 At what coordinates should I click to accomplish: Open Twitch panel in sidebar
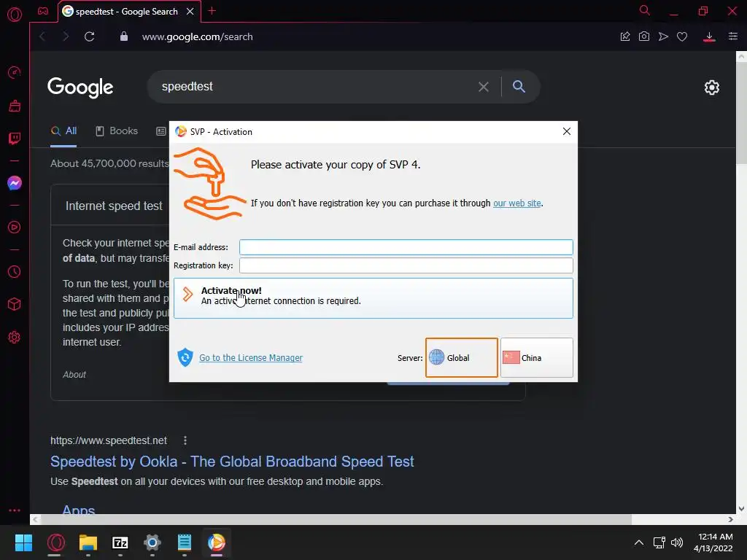15,139
